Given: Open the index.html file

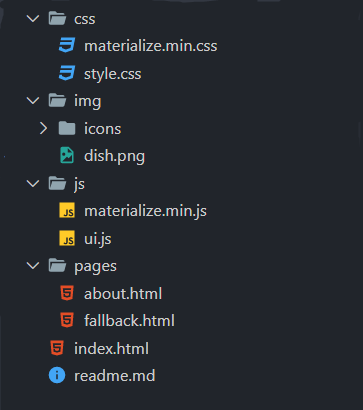Looking at the screenshot, I should tap(111, 348).
